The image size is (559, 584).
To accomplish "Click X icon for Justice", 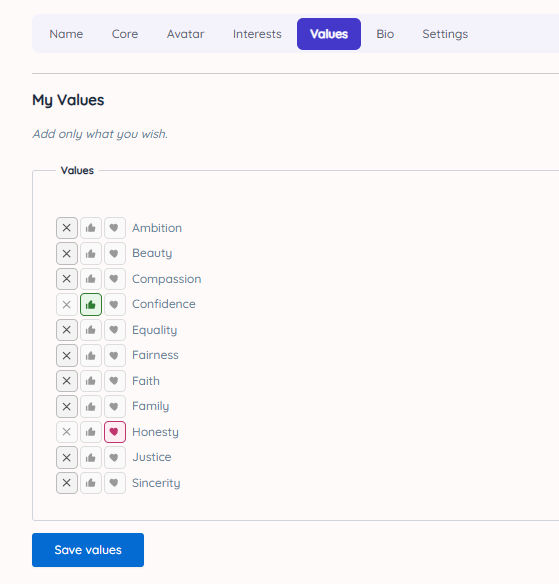I will pyautogui.click(x=67, y=458).
